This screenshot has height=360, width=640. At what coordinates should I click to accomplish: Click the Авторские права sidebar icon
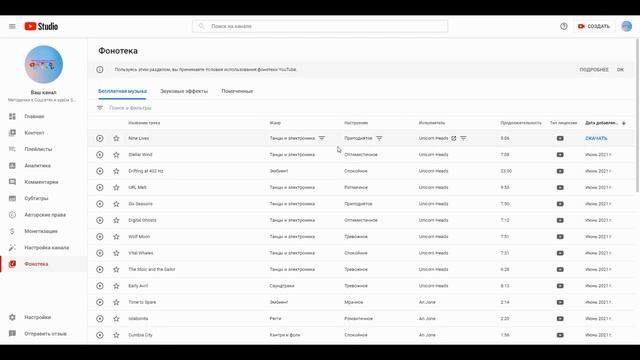(x=12, y=215)
